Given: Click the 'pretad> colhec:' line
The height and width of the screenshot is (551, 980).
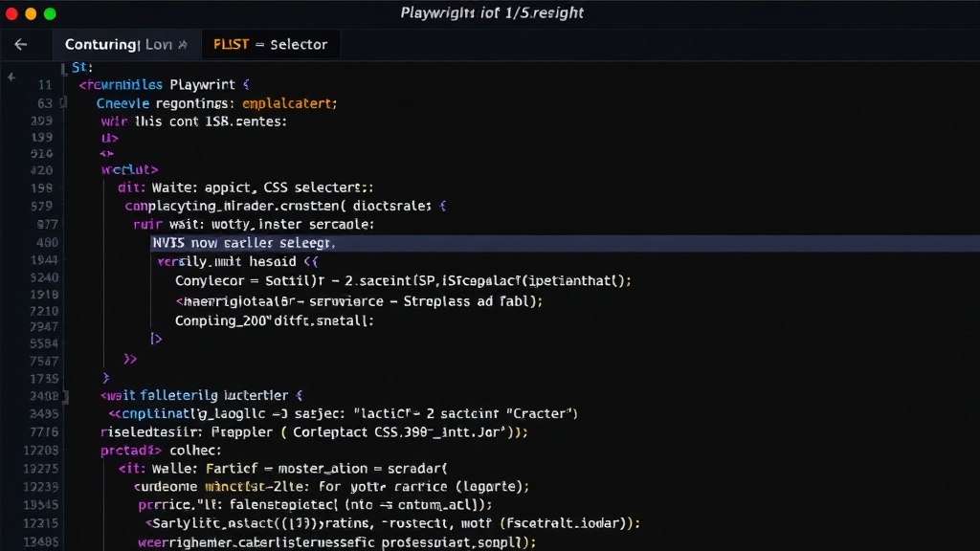Looking at the screenshot, I should pyautogui.click(x=161, y=450).
